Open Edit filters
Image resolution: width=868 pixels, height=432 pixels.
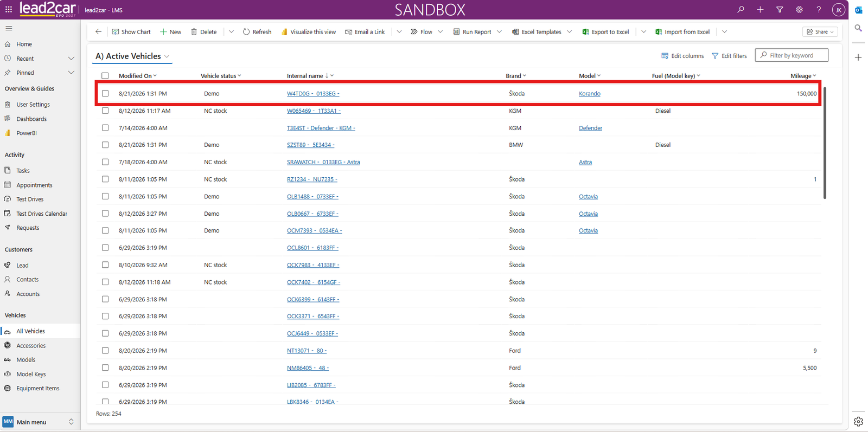tap(729, 56)
